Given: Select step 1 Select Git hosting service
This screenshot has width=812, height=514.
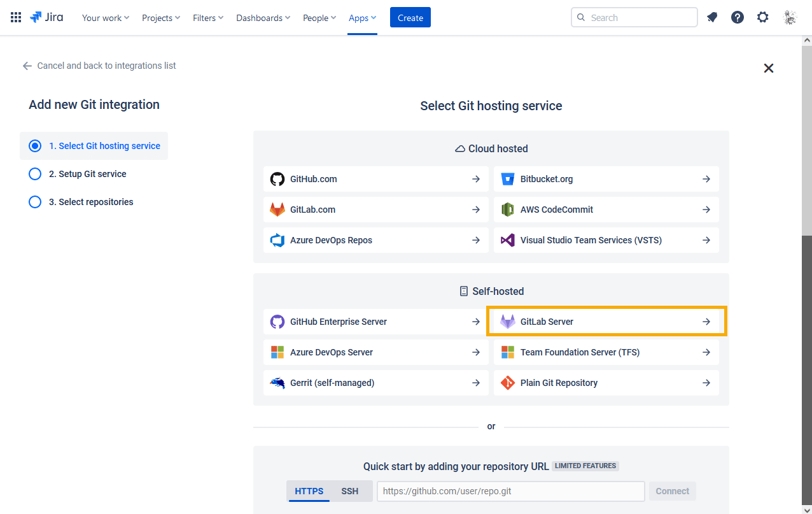Looking at the screenshot, I should coord(94,146).
